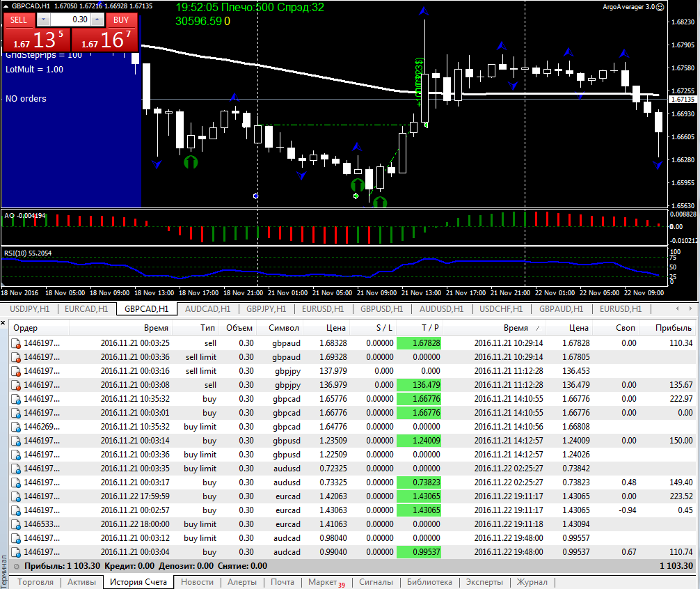700x589 pixels.
Task: Click order icon of eurcad buy 1.42063 row
Action: (x=15, y=496)
